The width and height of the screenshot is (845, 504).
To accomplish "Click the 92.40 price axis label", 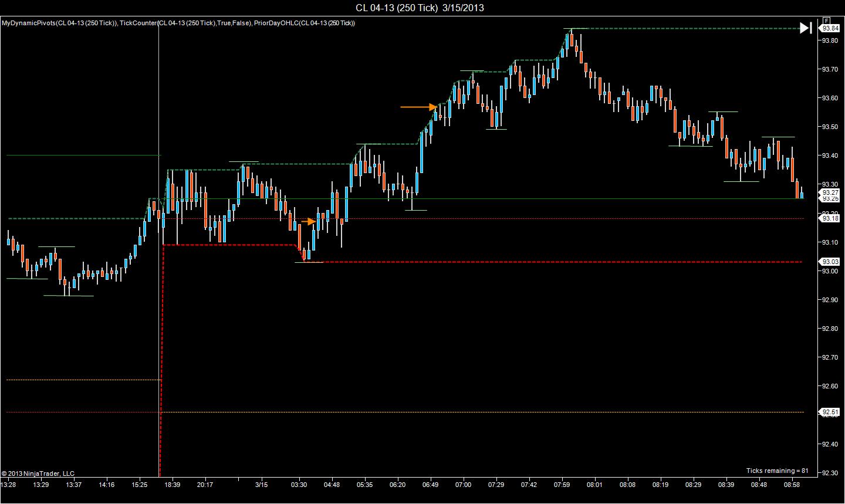I will tap(830, 444).
